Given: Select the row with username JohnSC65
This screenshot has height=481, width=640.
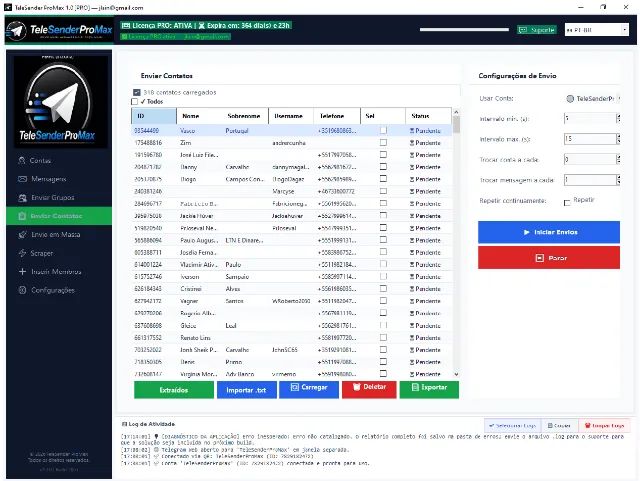Looking at the screenshot, I should 291,350.
